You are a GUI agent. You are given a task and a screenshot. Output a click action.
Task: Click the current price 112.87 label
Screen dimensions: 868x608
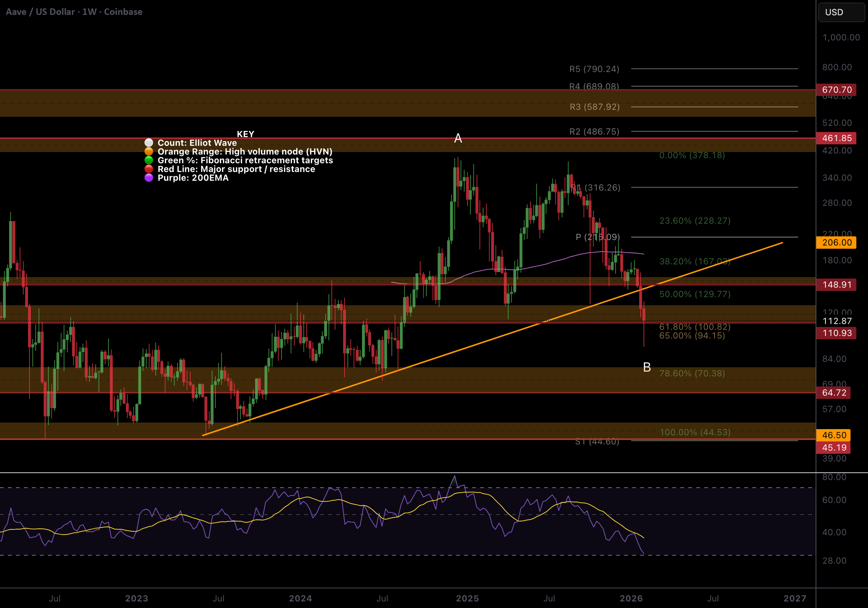click(x=837, y=321)
